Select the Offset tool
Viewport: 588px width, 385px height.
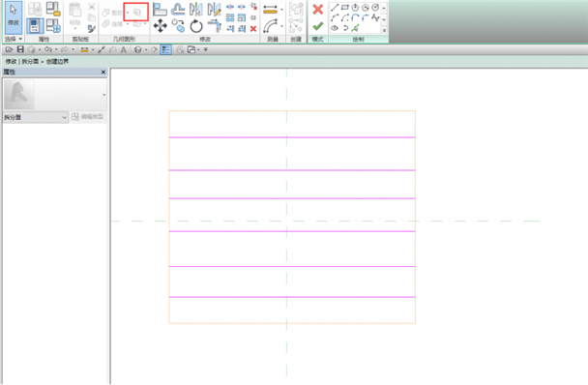[x=178, y=10]
